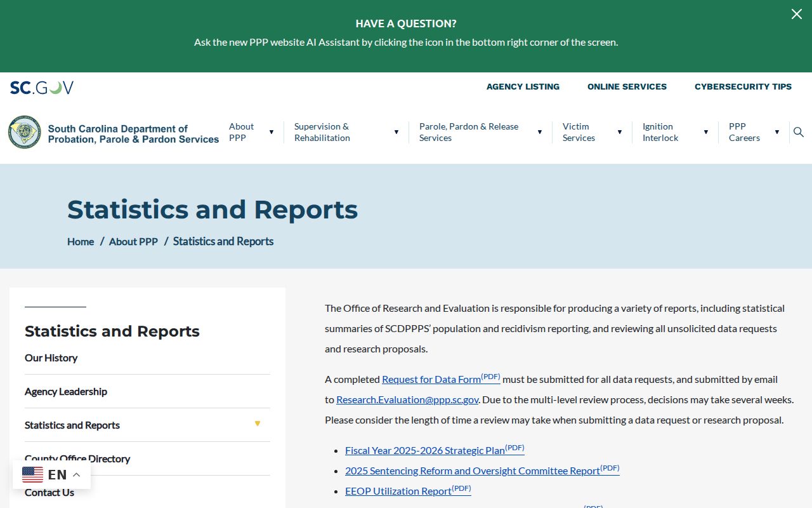Image resolution: width=812 pixels, height=508 pixels.
Task: Click Home in the breadcrumb
Action: [81, 242]
